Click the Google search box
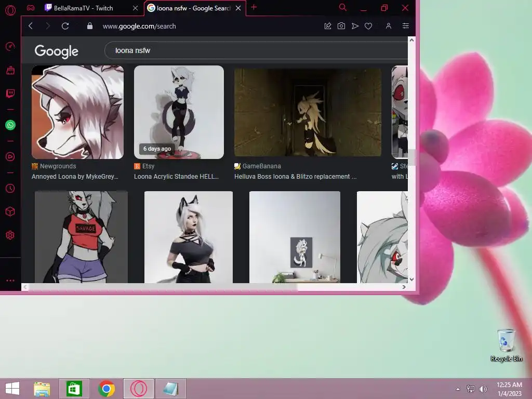 click(256, 50)
